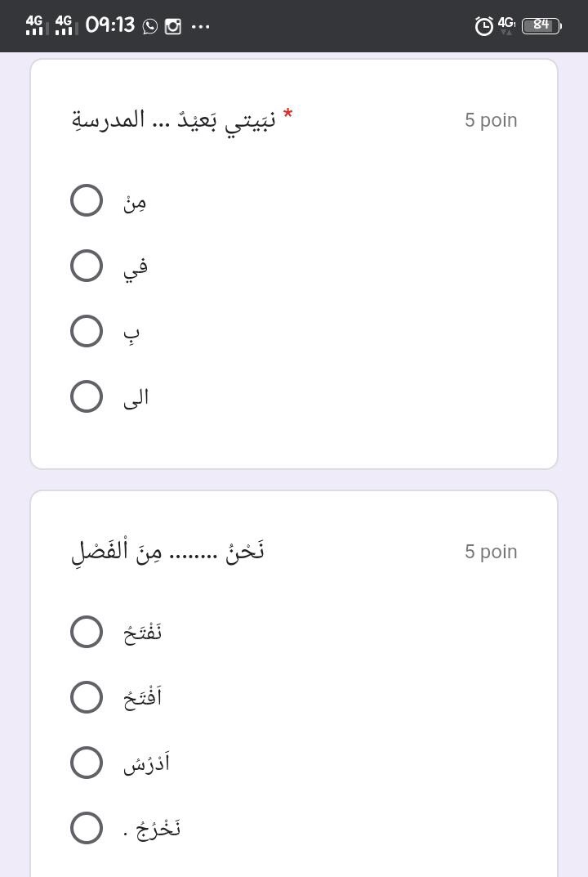Tap the second 4G signal icon
The image size is (588, 877).
65,25
